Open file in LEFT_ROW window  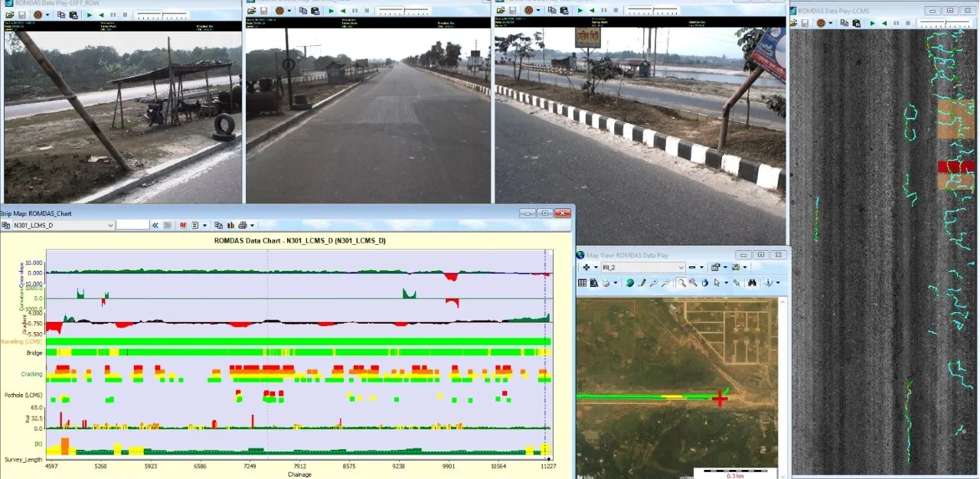click(10, 15)
